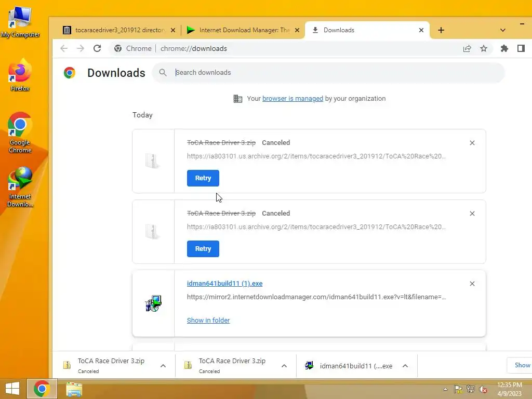Click internetdownloadmanager.com mirror URL
Image resolution: width=532 pixels, height=399 pixels.
[x=316, y=297]
